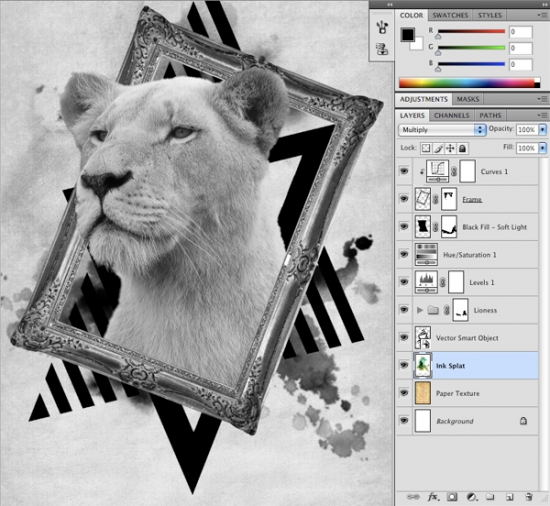Screen dimensions: 550x506
Task: Create new fill or adjustment layer
Action: (472, 497)
